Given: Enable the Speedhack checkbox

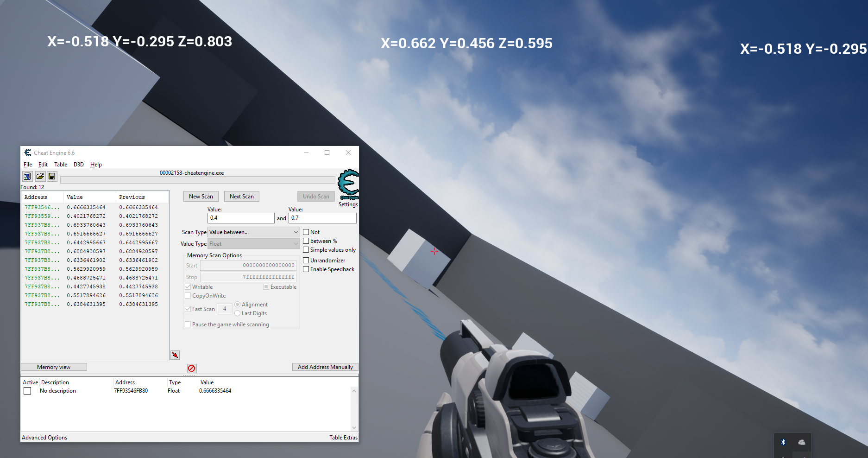Looking at the screenshot, I should point(306,269).
